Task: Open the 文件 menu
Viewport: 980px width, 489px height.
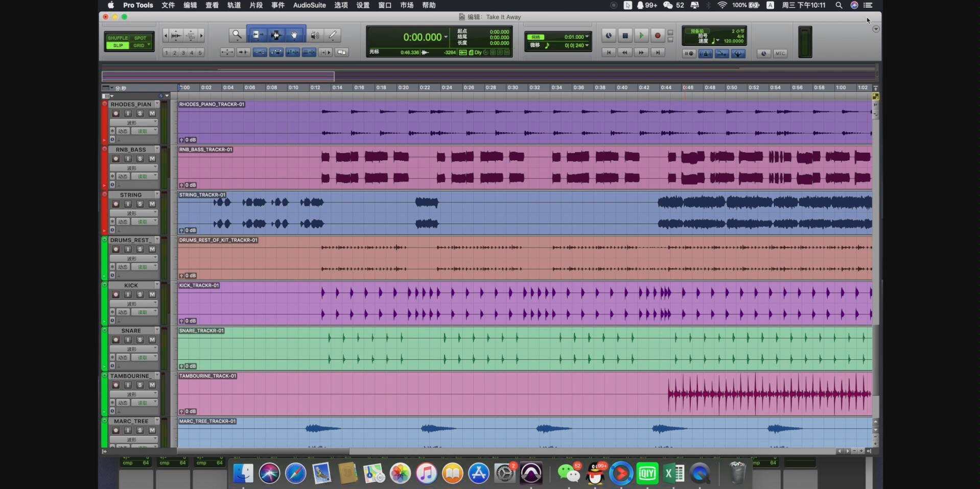Action: 168,5
